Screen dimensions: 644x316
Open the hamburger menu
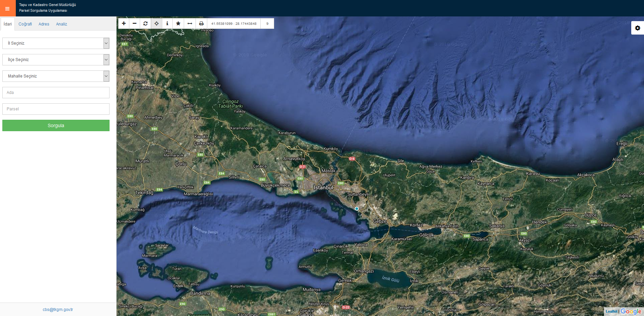tap(7, 8)
